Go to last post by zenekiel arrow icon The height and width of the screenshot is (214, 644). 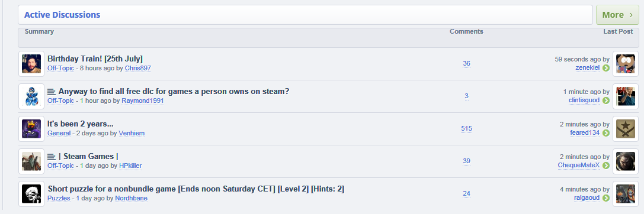click(606, 68)
